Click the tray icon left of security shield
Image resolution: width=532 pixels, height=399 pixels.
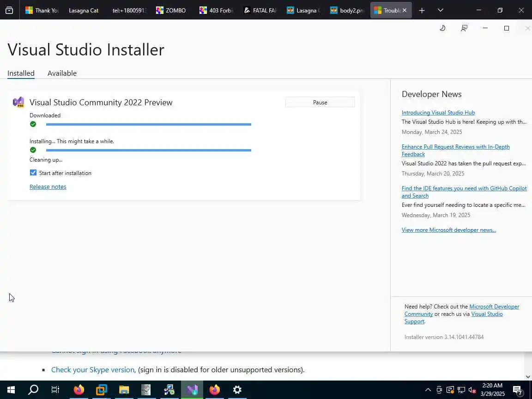439,390
